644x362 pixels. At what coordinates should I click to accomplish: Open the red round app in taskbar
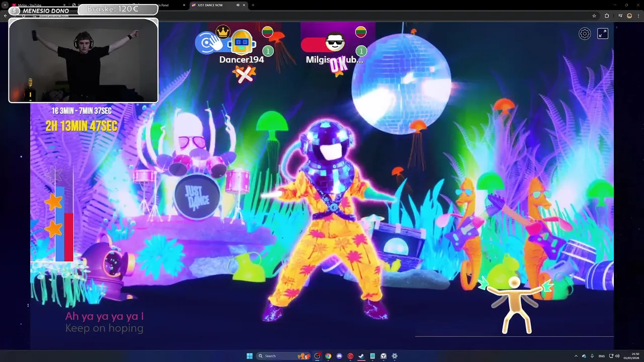(x=350, y=356)
